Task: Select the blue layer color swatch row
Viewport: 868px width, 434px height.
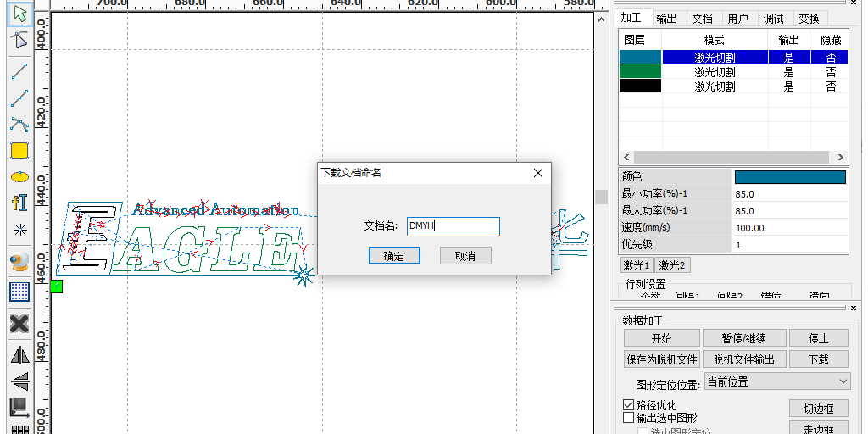Action: click(x=641, y=57)
